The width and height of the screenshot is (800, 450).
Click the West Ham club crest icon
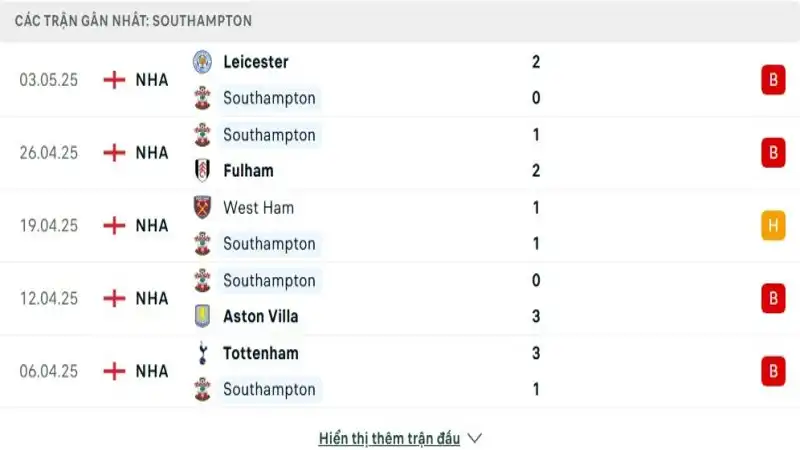(x=203, y=208)
